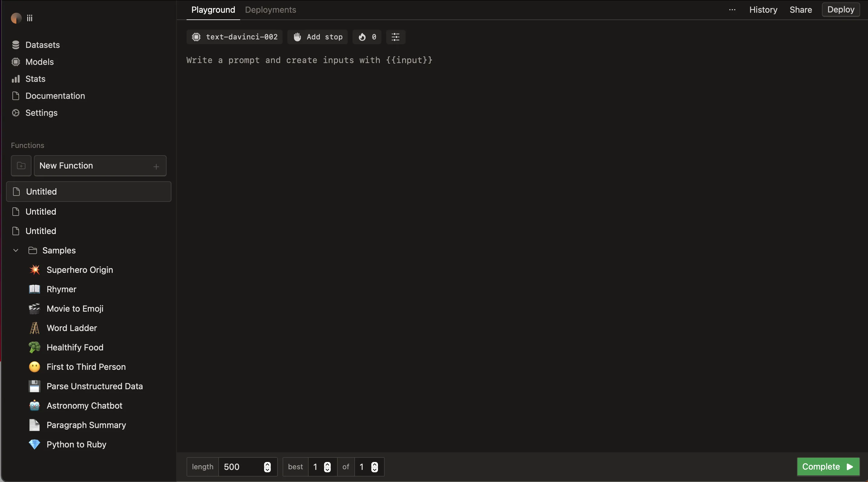Open the advanced parameters sliders icon
The height and width of the screenshot is (482, 868).
[395, 37]
